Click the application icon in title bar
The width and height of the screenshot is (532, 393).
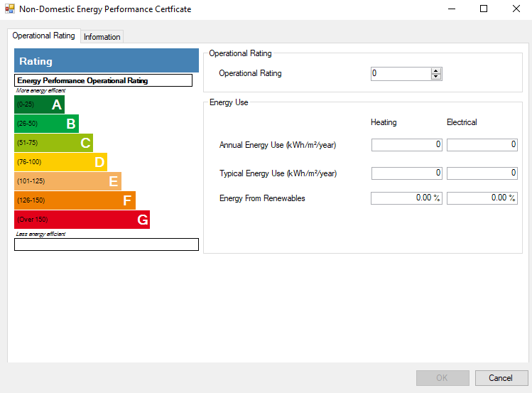point(9,9)
